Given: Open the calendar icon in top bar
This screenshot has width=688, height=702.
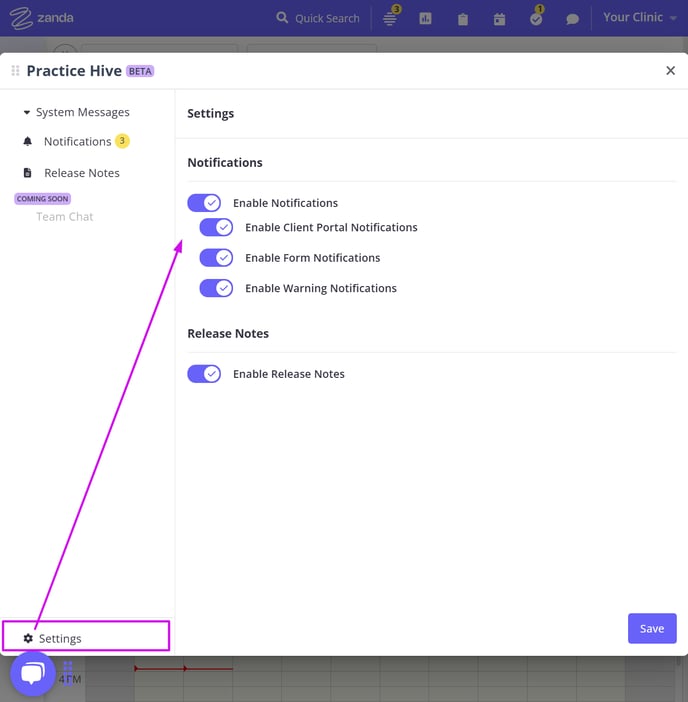Looking at the screenshot, I should (499, 19).
